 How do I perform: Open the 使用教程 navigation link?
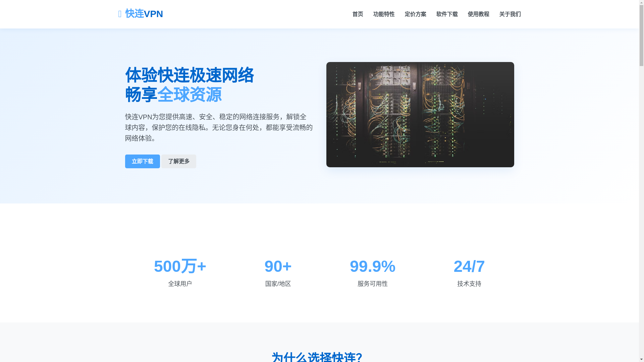pyautogui.click(x=478, y=14)
